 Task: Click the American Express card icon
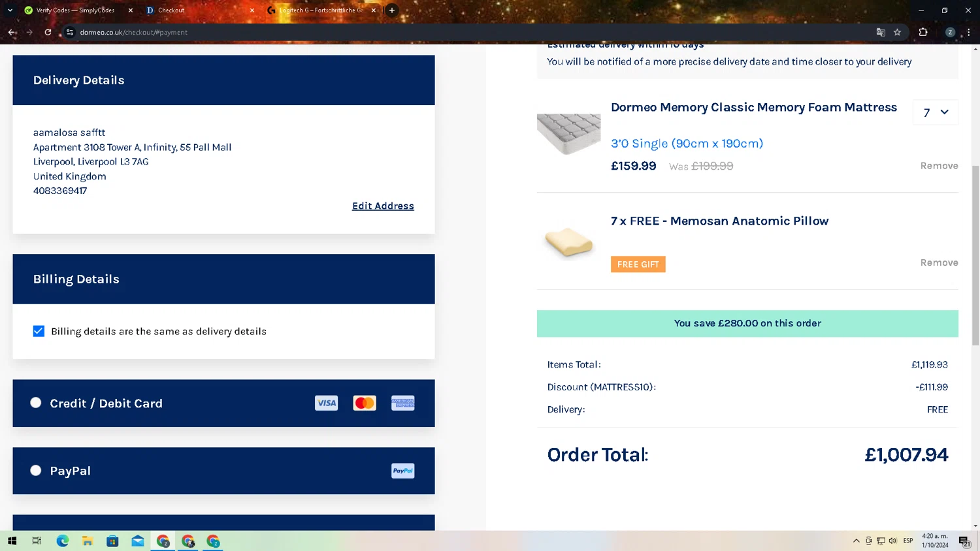[403, 403]
